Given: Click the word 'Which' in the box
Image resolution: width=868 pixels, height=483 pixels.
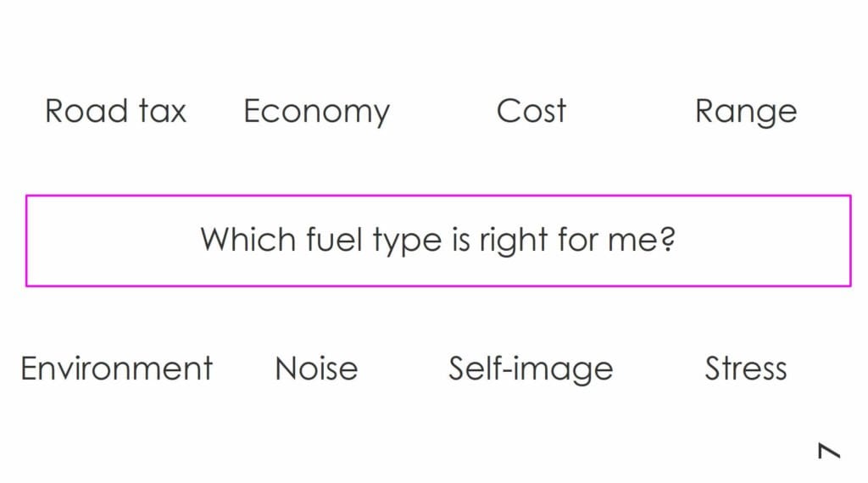Looking at the screenshot, I should point(248,240).
